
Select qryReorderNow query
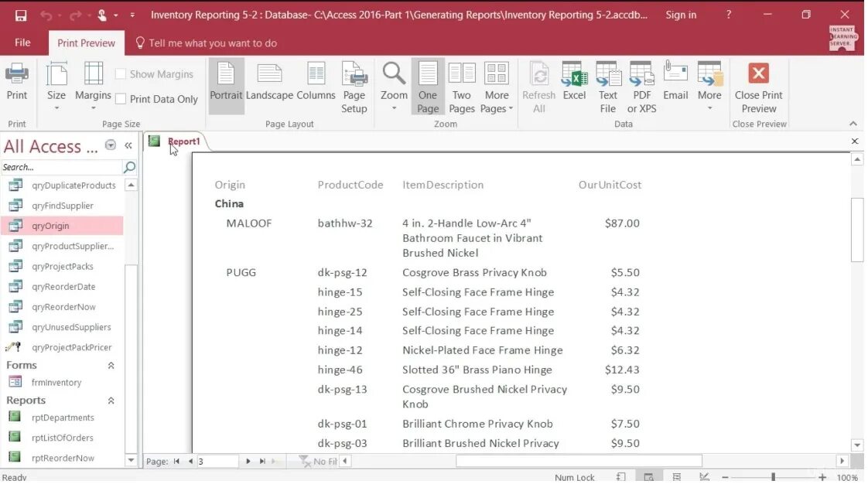pyautogui.click(x=62, y=307)
